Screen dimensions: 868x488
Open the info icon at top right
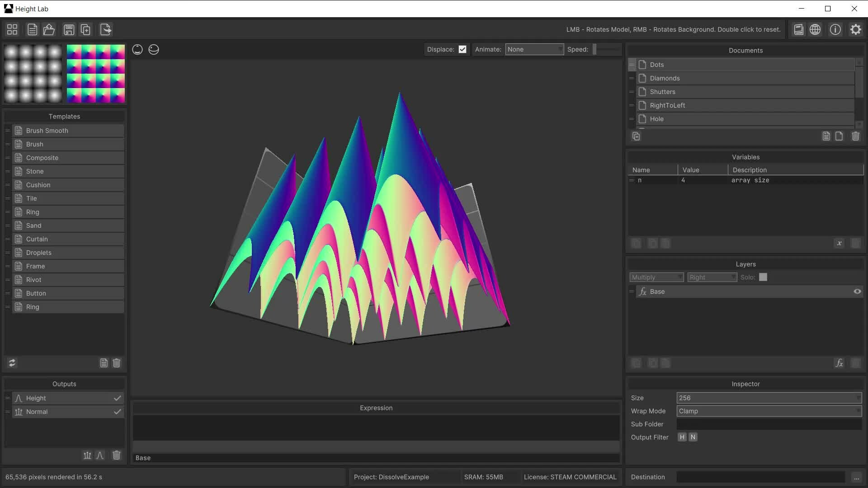[x=835, y=30]
